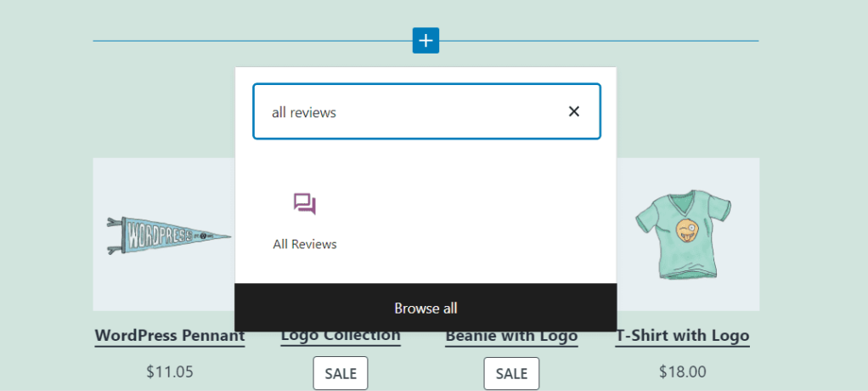This screenshot has width=868, height=391.
Task: Select the WordPress Pennant product image
Action: (x=164, y=234)
